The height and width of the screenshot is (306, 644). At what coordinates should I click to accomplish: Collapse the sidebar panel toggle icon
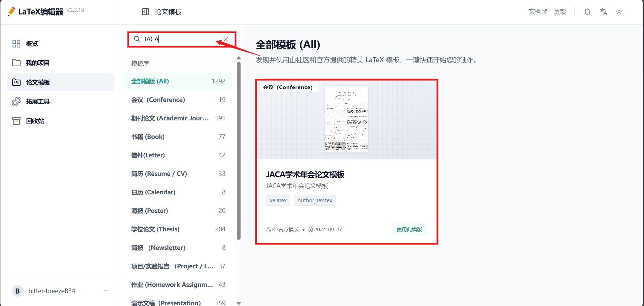pos(145,12)
